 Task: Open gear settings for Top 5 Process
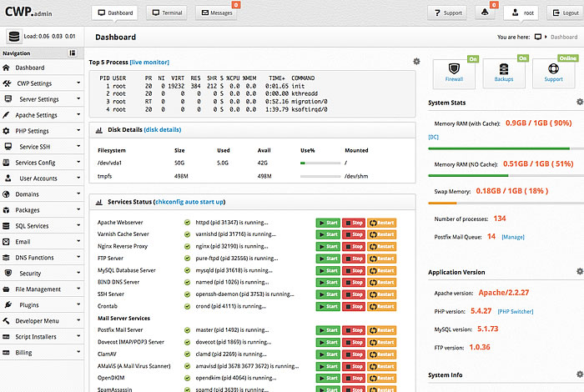(416, 62)
